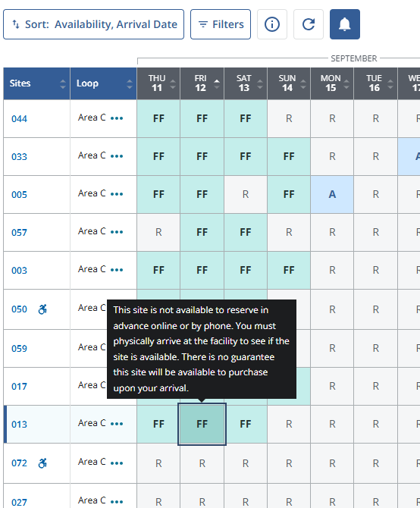Screen dimensions: 420x508
Task: Open the Sort: Availability, Arrival Date dropdown
Action: click(93, 24)
